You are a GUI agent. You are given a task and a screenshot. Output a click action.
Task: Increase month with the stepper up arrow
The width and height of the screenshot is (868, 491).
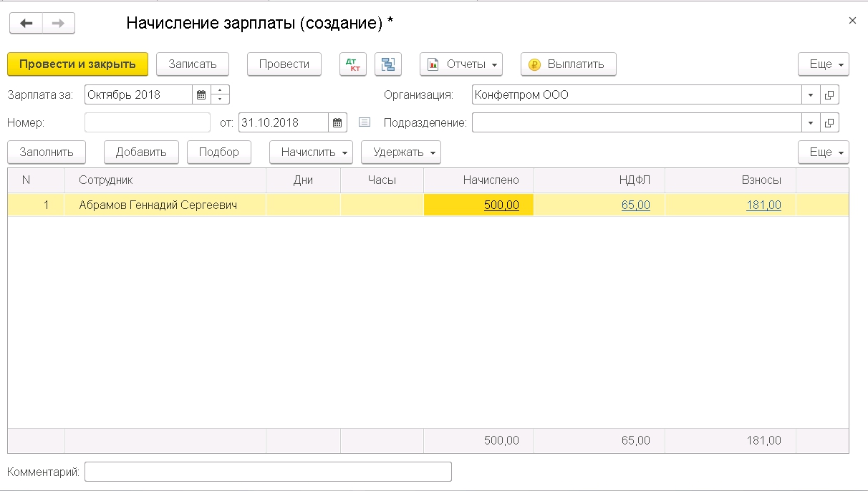220,90
